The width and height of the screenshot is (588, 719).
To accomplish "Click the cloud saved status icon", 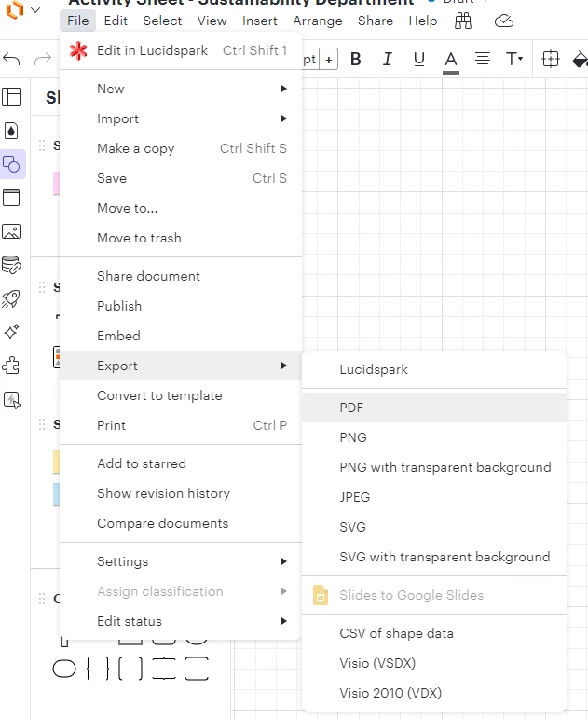I will pyautogui.click(x=504, y=21).
